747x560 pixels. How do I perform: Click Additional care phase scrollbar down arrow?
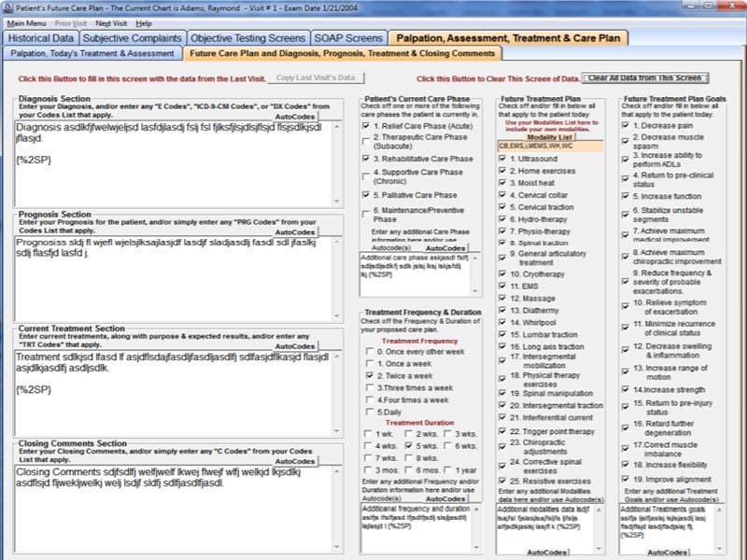click(x=475, y=290)
